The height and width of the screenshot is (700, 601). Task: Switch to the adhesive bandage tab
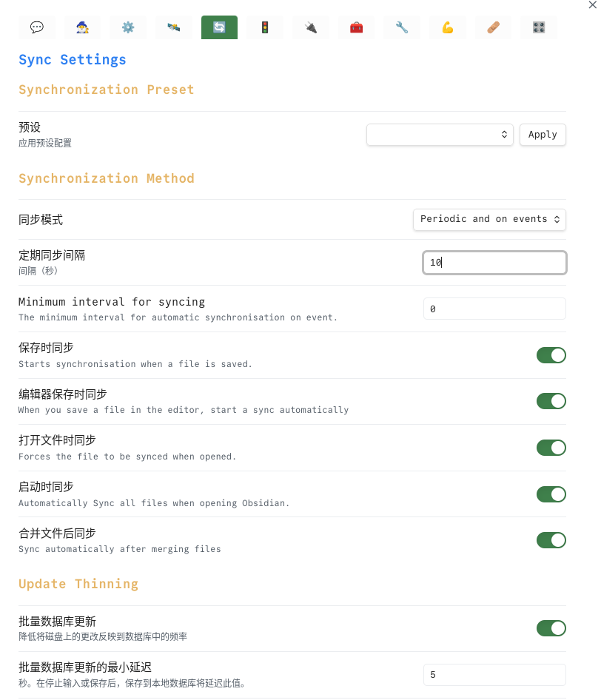point(494,27)
